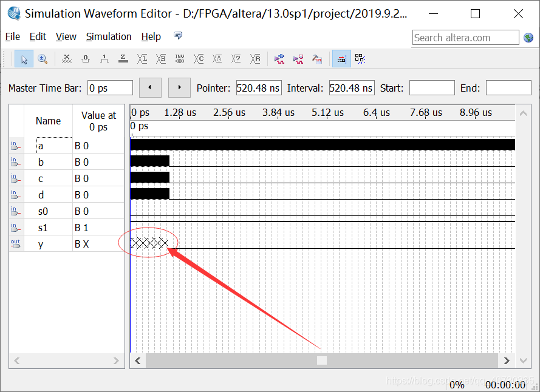Viewport: 540px width, 392px height.
Task: Click the Interval value field
Action: (352, 88)
